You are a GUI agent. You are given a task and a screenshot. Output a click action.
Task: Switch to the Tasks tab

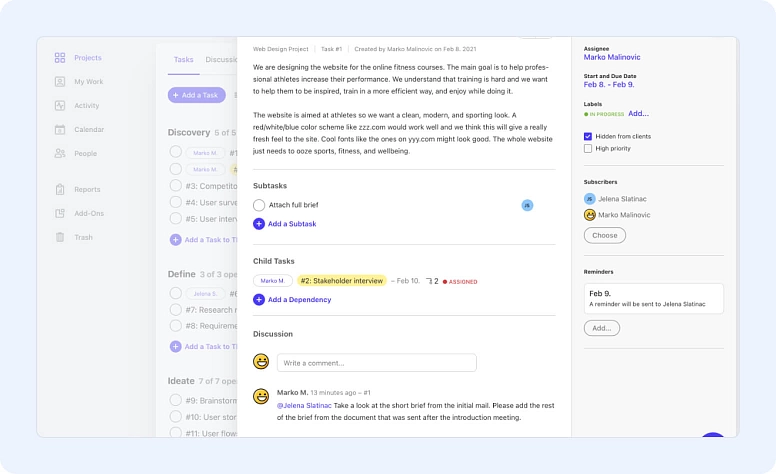(x=183, y=60)
